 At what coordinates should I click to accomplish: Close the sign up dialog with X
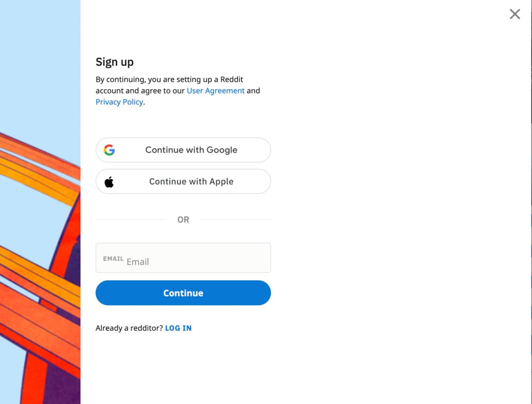(x=515, y=14)
